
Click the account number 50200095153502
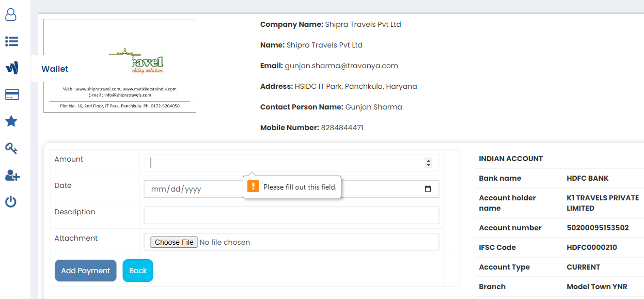coord(598,228)
